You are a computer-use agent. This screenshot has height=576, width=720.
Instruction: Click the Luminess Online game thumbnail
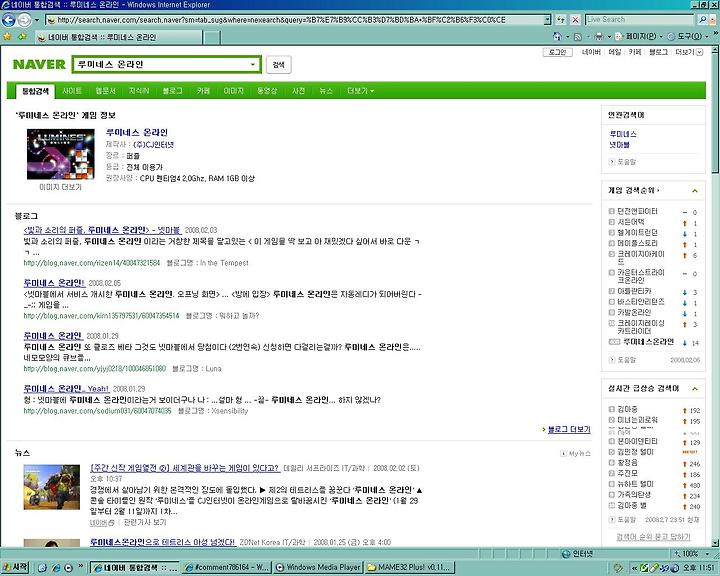click(61, 154)
